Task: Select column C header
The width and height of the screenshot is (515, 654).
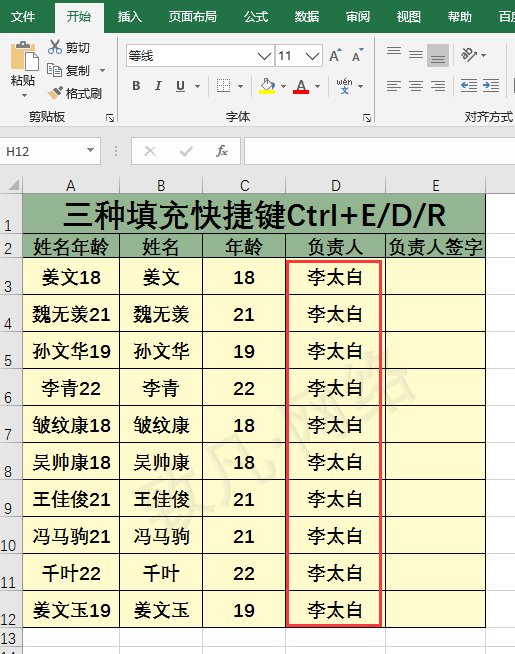Action: pyautogui.click(x=244, y=185)
